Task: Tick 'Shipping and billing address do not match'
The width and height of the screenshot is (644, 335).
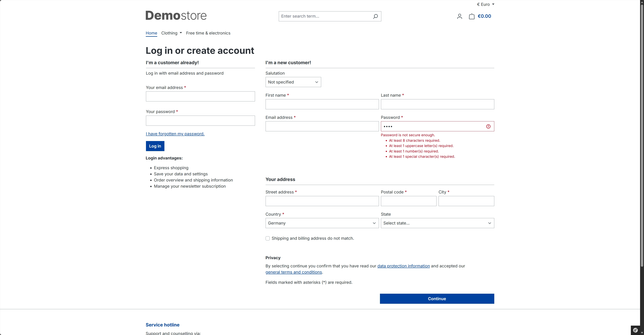Action: click(267, 238)
